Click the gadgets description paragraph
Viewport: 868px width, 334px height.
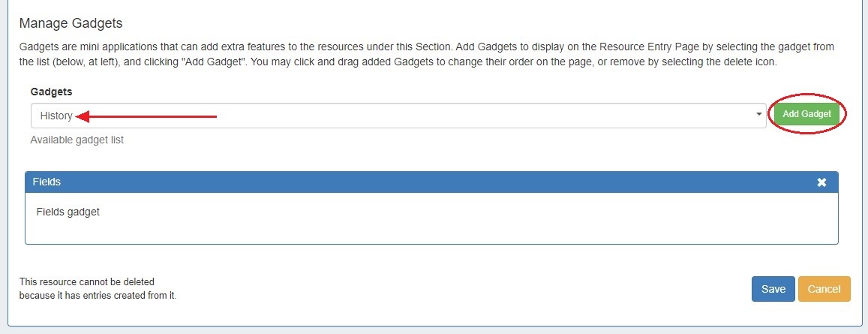click(x=426, y=54)
